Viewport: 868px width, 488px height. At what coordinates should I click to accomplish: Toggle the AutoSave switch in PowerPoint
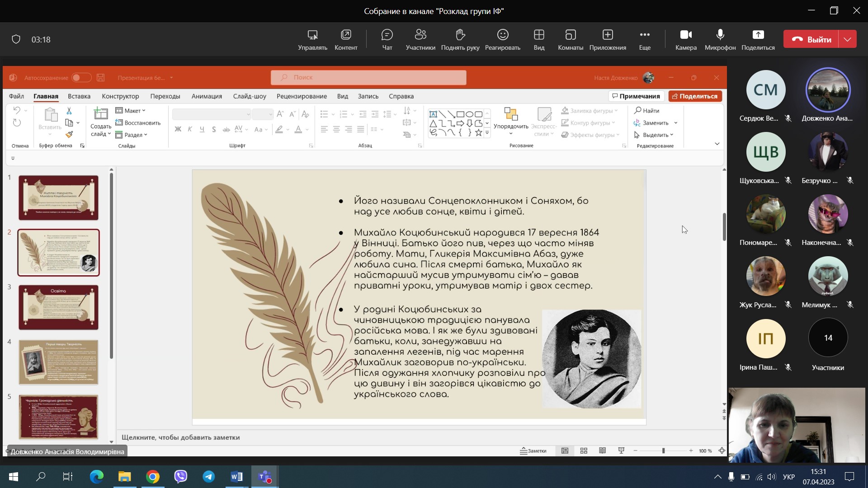coord(81,78)
